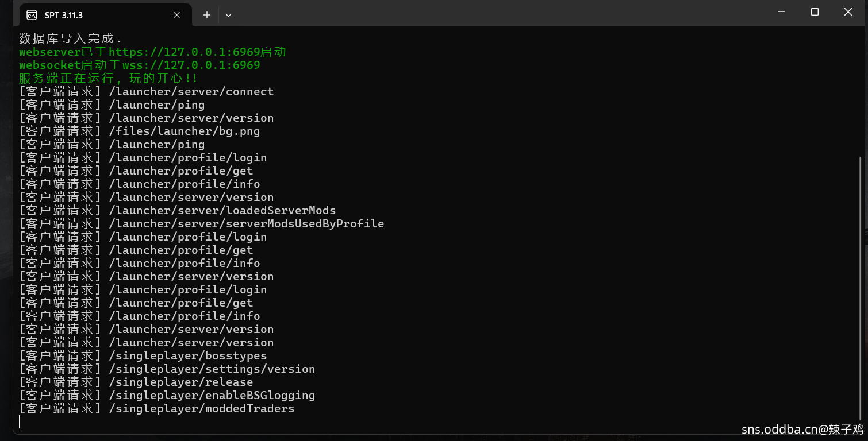The height and width of the screenshot is (441, 868).
Task: Expand the new-tab profile dropdown chevron
Action: pos(228,15)
